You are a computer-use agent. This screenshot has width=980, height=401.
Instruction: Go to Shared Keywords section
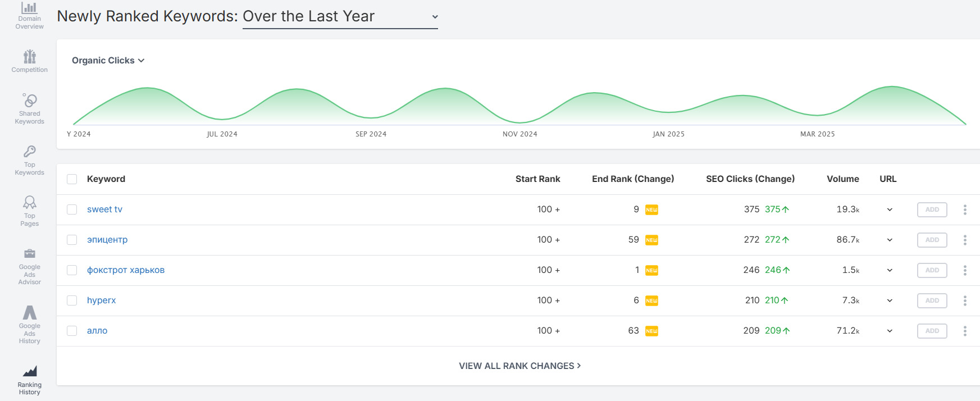point(29,108)
